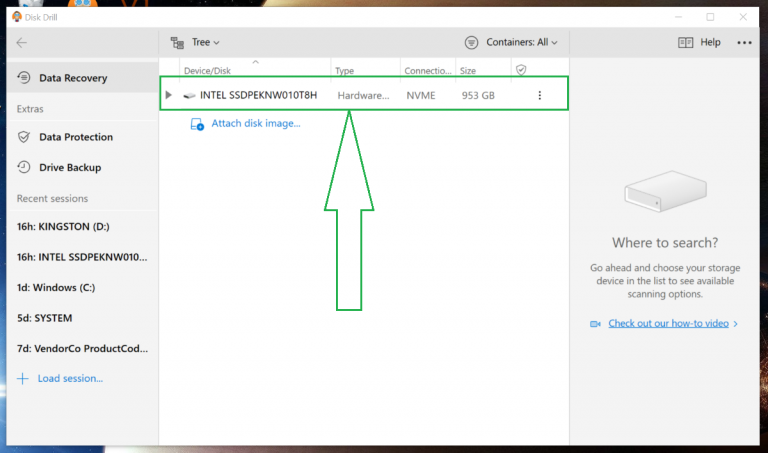Viewport: 768px width, 453px height.
Task: Click the Disk Drill app logo
Action: [x=17, y=16]
